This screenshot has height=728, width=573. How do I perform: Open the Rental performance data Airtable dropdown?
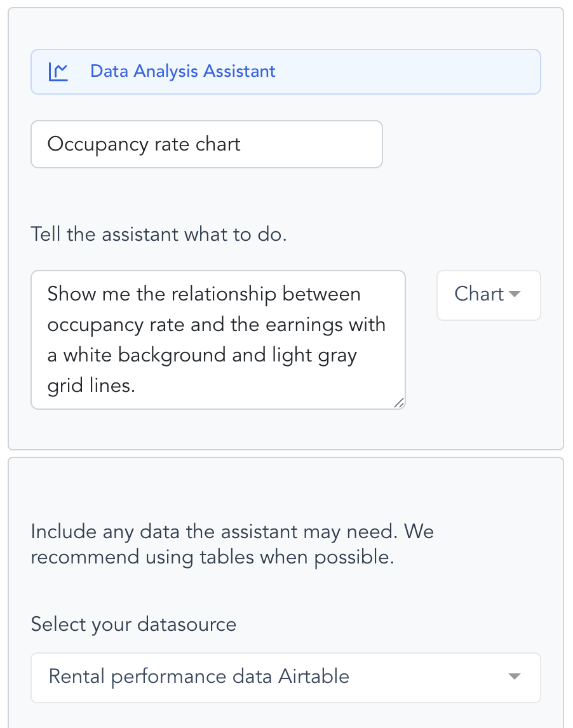[x=286, y=678]
